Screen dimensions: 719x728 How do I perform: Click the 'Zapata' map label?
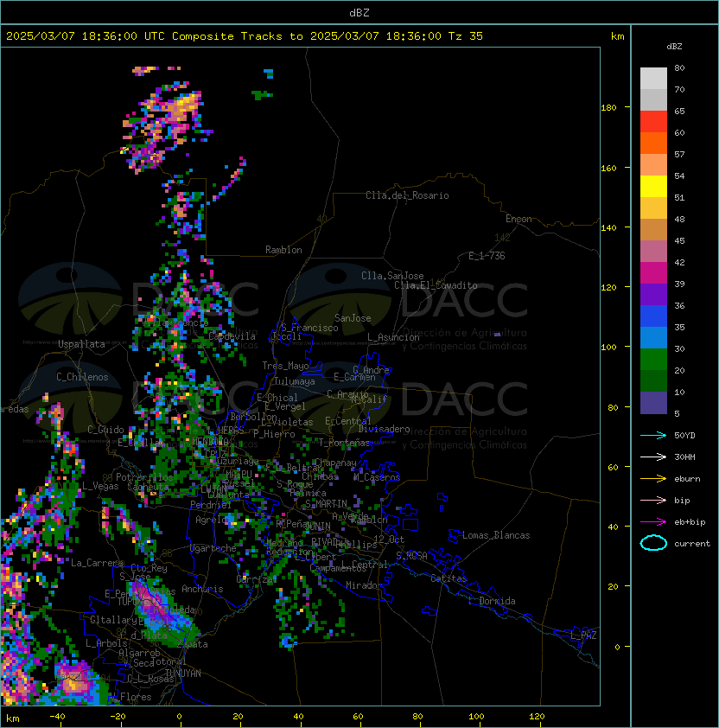click(192, 644)
